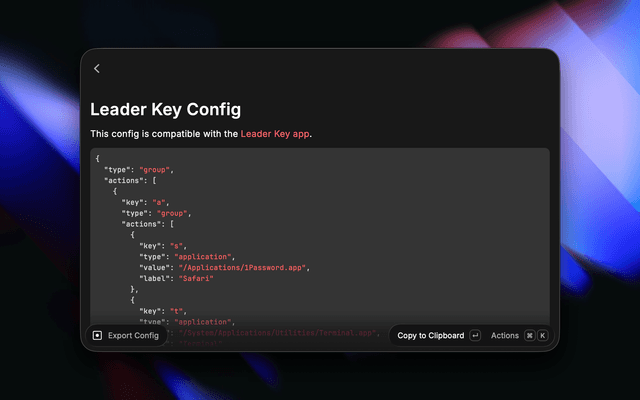Click the K key badge next to Actions

pos(542,336)
